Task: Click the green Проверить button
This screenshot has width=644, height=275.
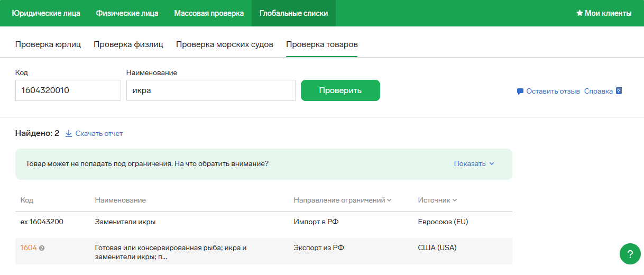Action: pyautogui.click(x=341, y=90)
